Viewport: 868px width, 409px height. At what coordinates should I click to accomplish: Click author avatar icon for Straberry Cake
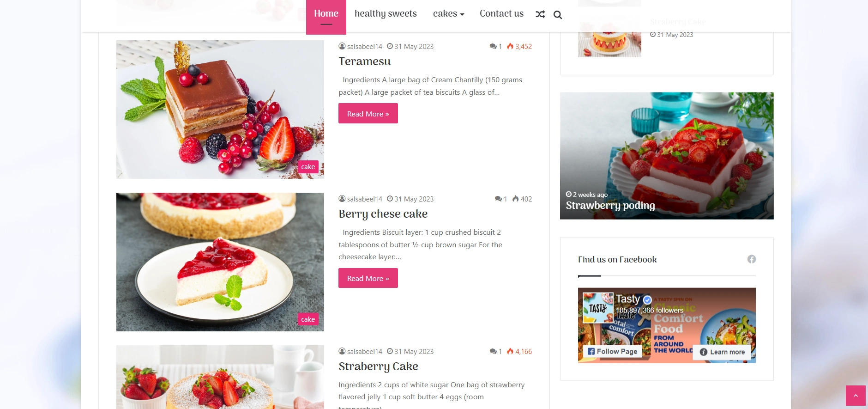342,351
